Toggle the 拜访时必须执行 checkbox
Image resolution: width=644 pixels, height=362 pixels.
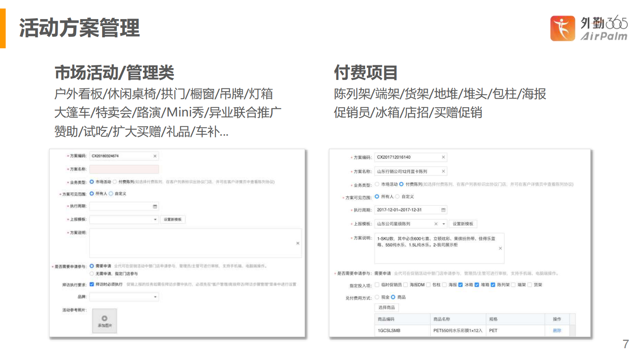click(92, 284)
